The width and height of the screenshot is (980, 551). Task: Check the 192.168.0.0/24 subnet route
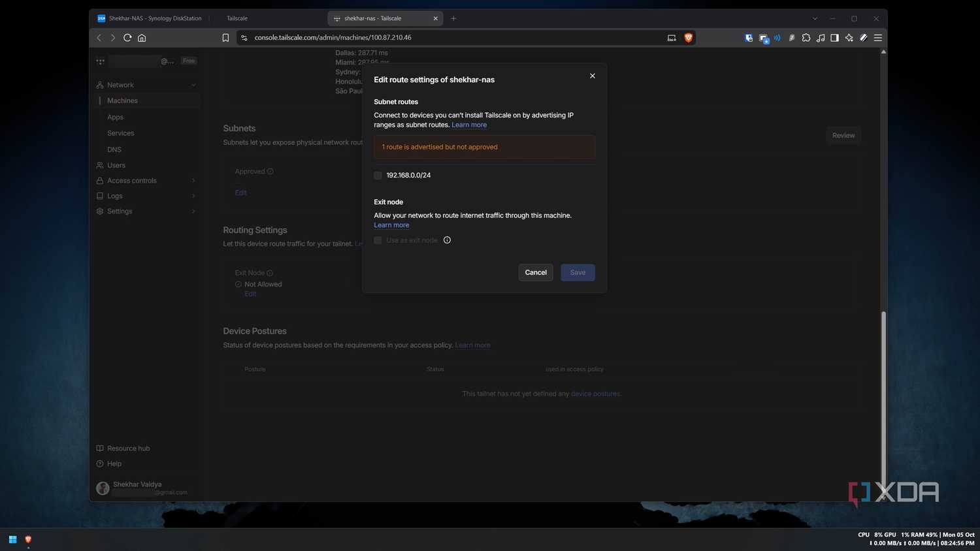pyautogui.click(x=378, y=175)
